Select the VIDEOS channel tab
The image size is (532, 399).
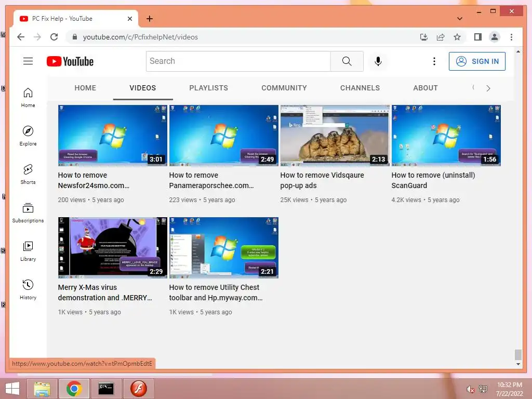click(143, 88)
